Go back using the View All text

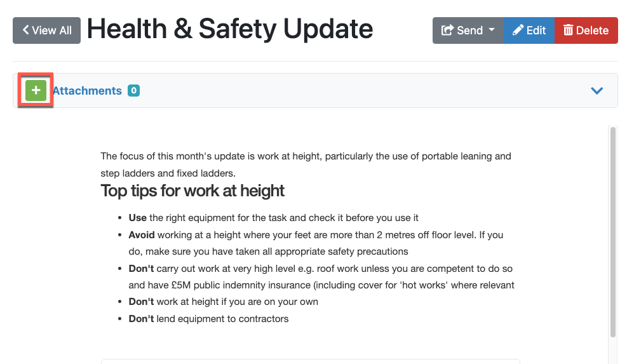(x=52, y=30)
